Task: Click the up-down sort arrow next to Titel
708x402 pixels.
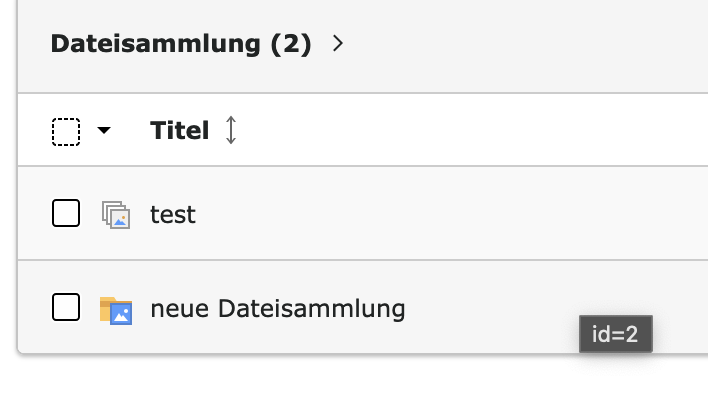Action: click(x=231, y=130)
